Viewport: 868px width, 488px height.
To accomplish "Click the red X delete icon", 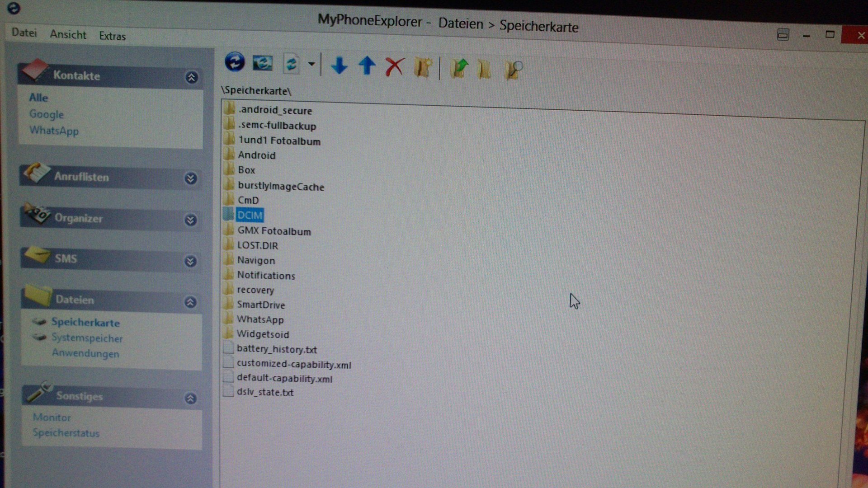I will pos(395,67).
